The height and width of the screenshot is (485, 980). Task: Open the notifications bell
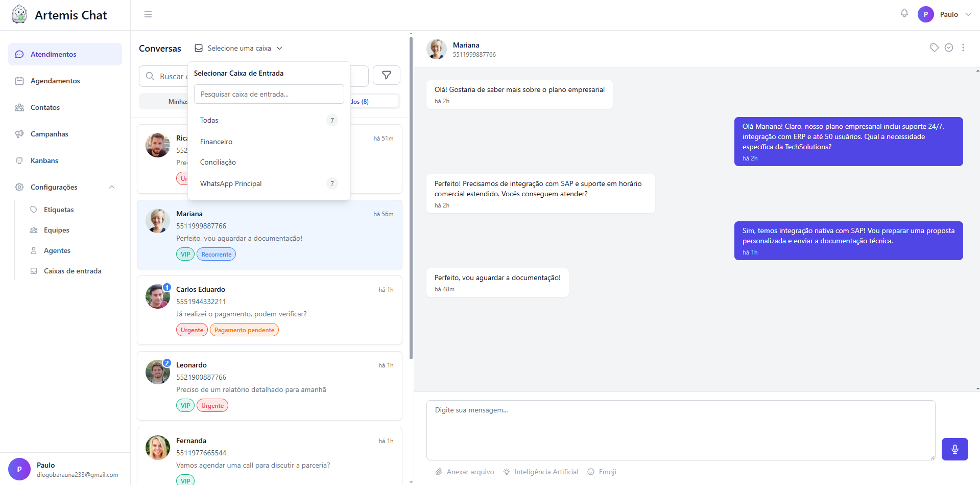pyautogui.click(x=904, y=13)
